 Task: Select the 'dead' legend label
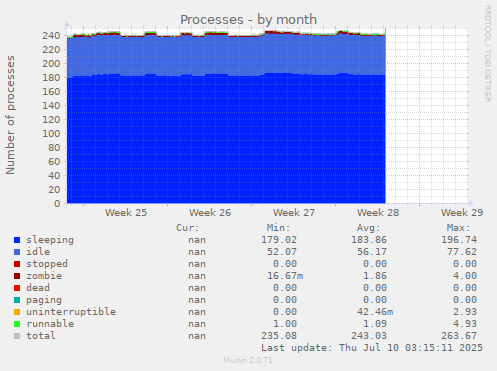[x=38, y=288]
